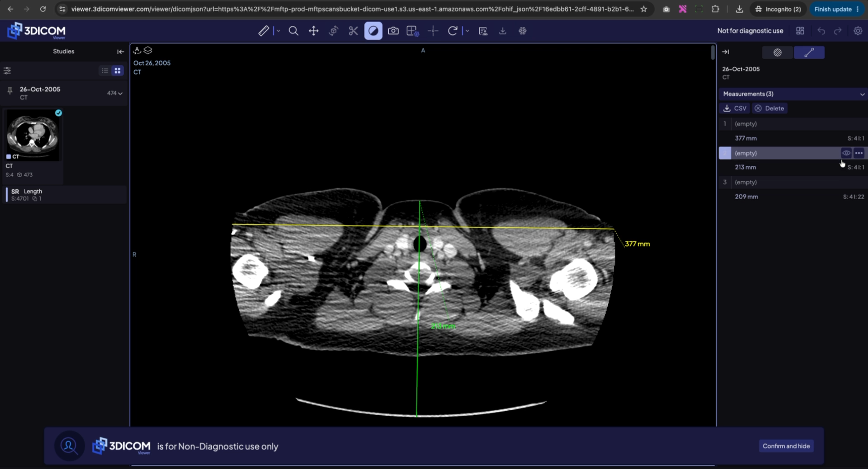Click the redo arrow

838,31
